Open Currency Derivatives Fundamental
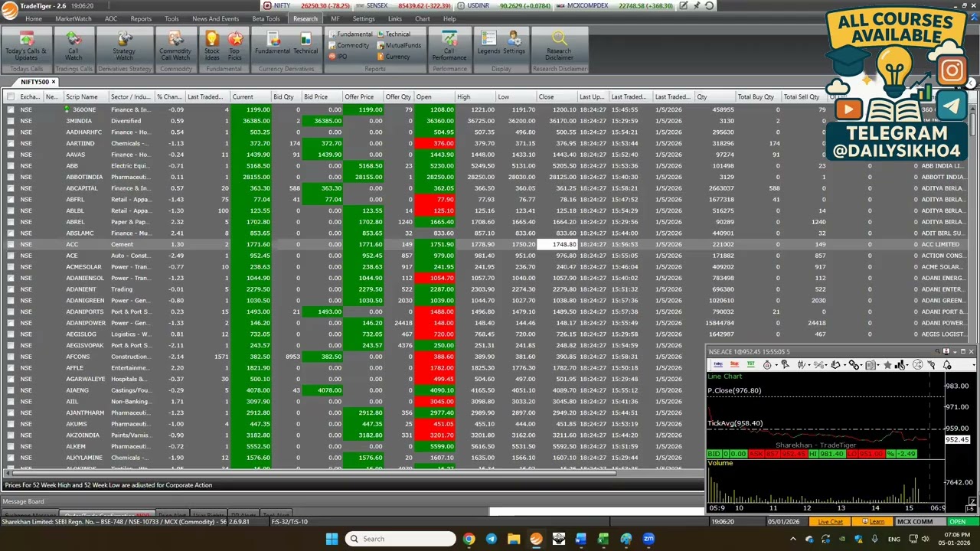The height and width of the screenshot is (551, 980). [273, 43]
